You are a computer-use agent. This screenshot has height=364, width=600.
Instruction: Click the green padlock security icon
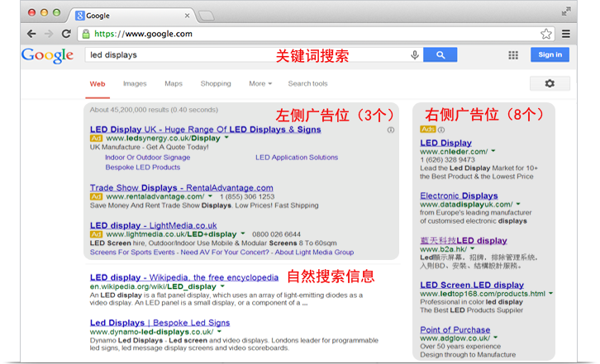[86, 34]
